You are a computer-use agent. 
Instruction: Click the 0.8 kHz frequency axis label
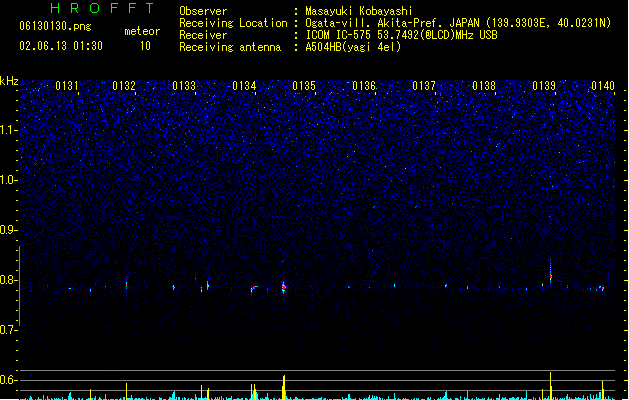coord(9,280)
